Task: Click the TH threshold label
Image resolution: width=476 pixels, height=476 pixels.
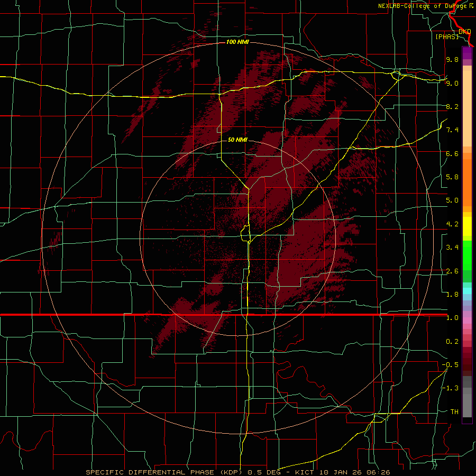Action: (454, 412)
